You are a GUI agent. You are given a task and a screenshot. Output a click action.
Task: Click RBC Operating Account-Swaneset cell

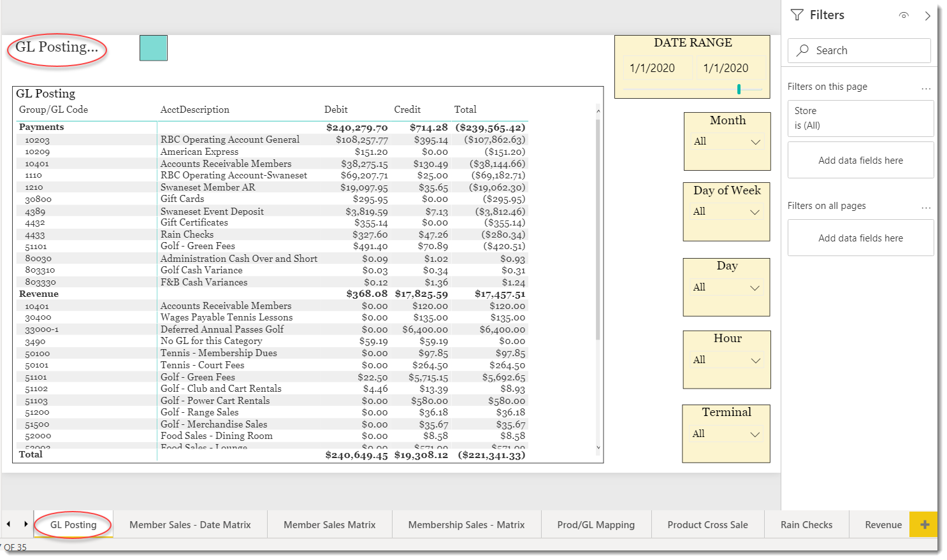click(x=234, y=175)
